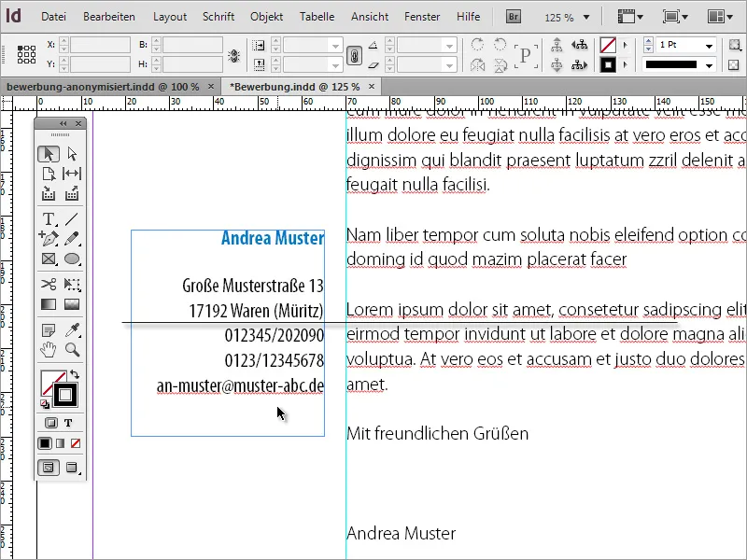The width and height of the screenshot is (747, 560).
Task: Open the Ansicht menu
Action: coord(370,17)
